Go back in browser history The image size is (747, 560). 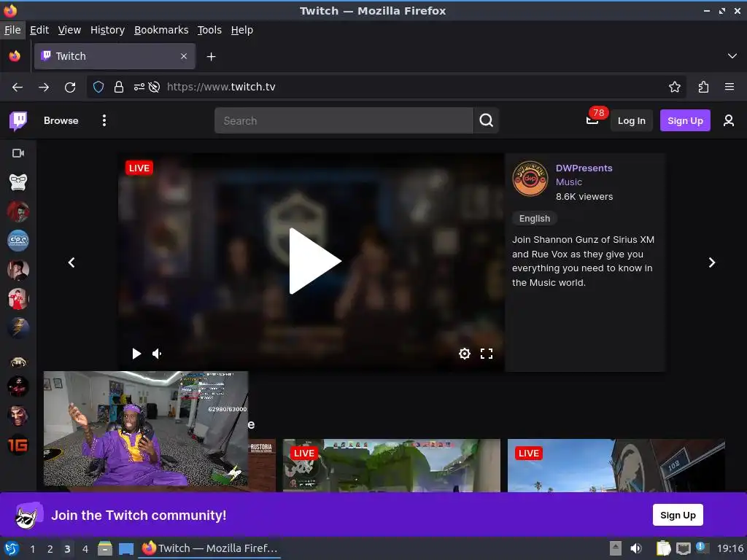coord(18,87)
